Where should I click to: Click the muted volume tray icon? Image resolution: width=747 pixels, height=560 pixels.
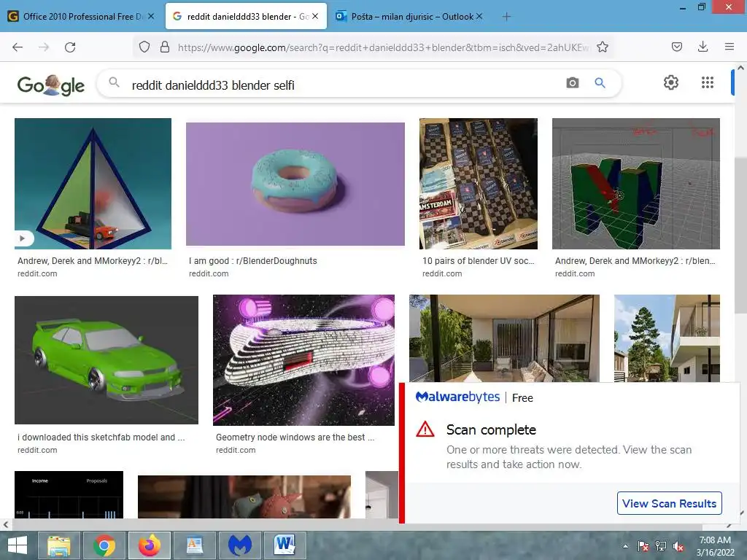[x=678, y=546]
